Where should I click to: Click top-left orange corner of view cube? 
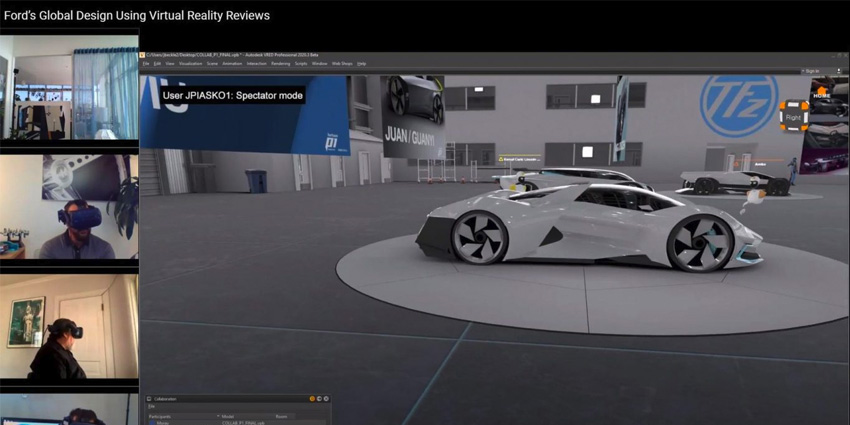coord(783,104)
